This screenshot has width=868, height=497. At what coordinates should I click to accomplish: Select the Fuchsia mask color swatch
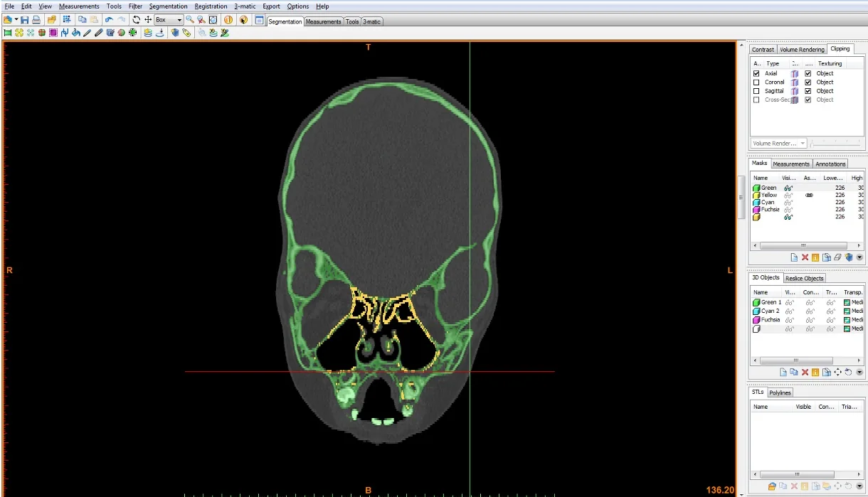(756, 210)
